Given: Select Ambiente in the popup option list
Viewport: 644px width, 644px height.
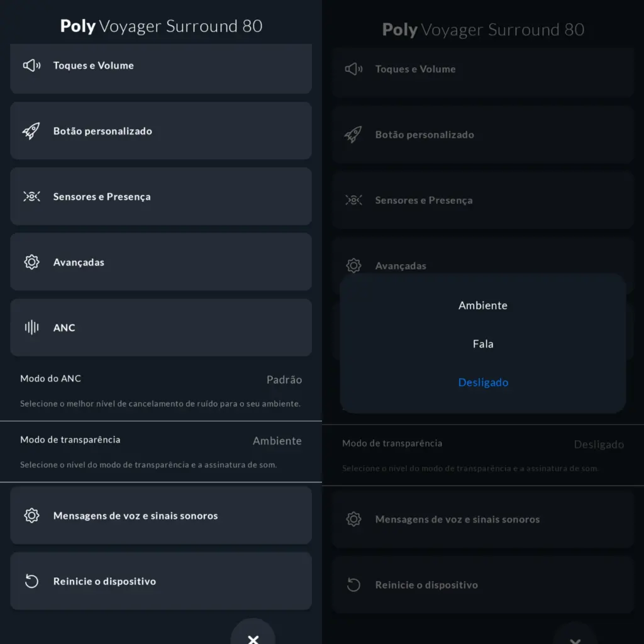Looking at the screenshot, I should (482, 306).
